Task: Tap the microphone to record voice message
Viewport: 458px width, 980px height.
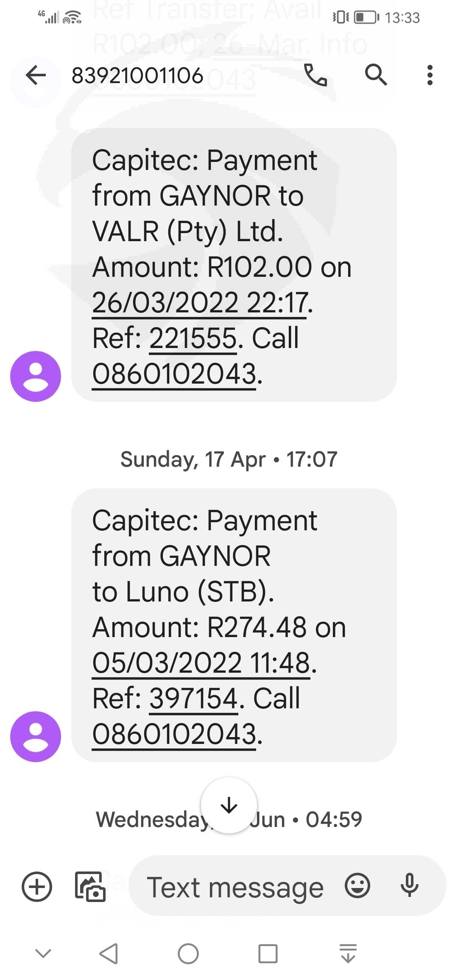Action: click(410, 885)
